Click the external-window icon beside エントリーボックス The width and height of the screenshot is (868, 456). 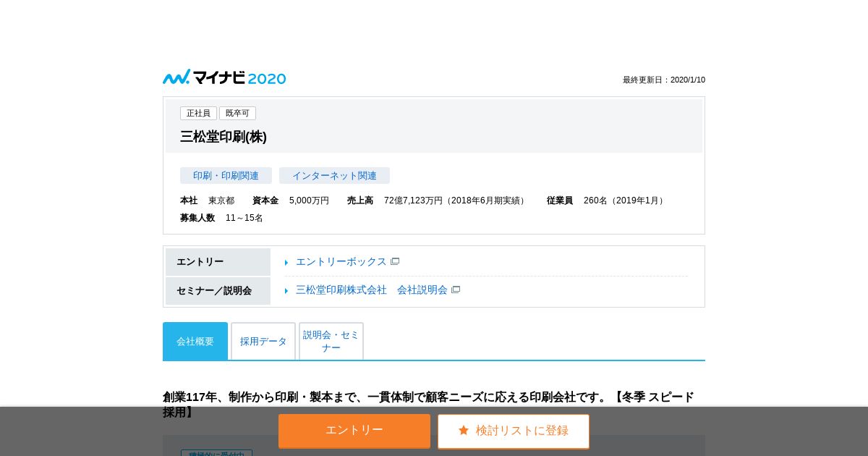395,261
